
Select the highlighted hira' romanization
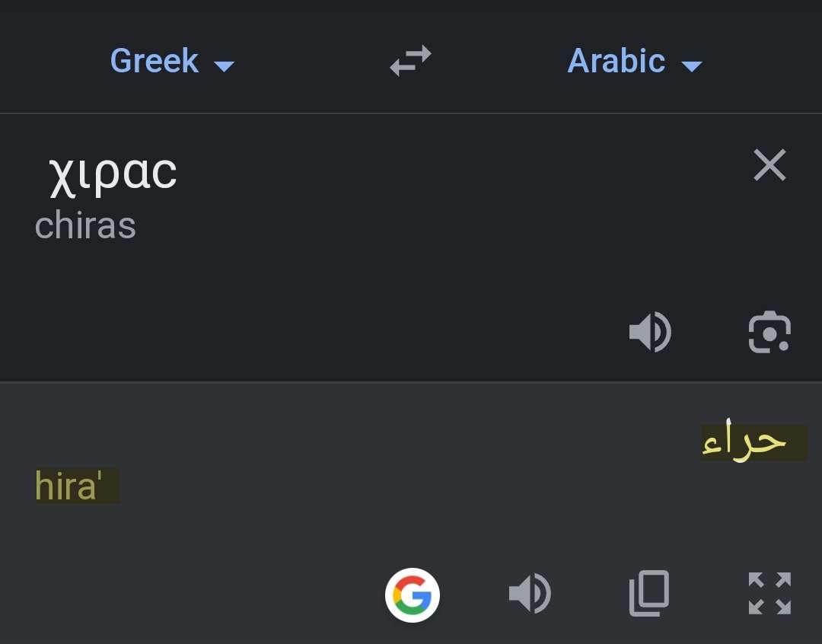pyautogui.click(x=68, y=486)
